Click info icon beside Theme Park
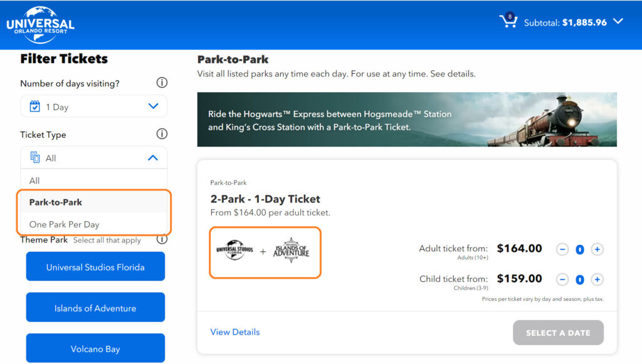This screenshot has height=364, width=642. click(162, 239)
